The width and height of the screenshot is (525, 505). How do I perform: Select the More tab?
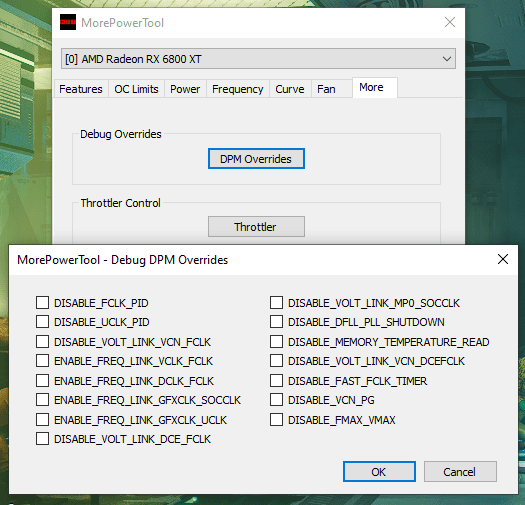(375, 87)
